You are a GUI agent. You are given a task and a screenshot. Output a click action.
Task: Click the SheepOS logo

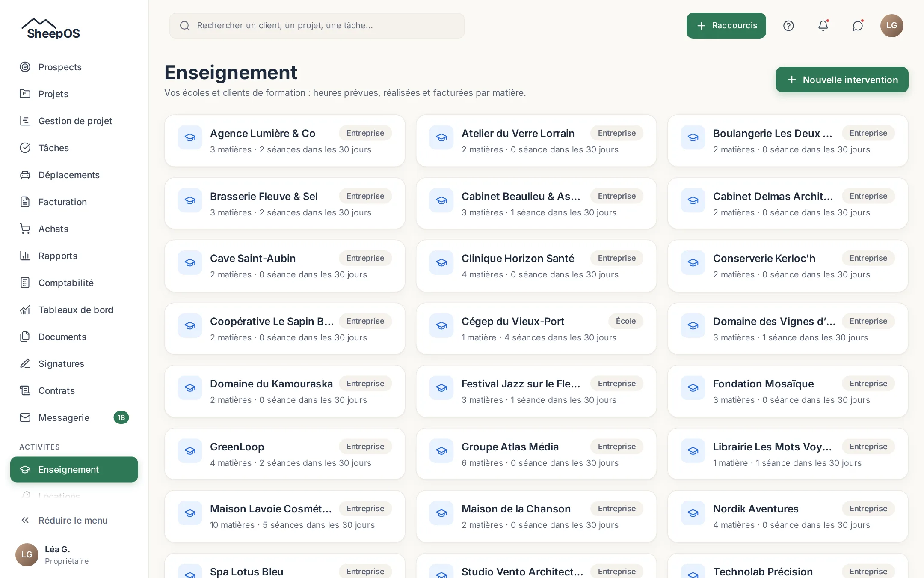tap(51, 29)
